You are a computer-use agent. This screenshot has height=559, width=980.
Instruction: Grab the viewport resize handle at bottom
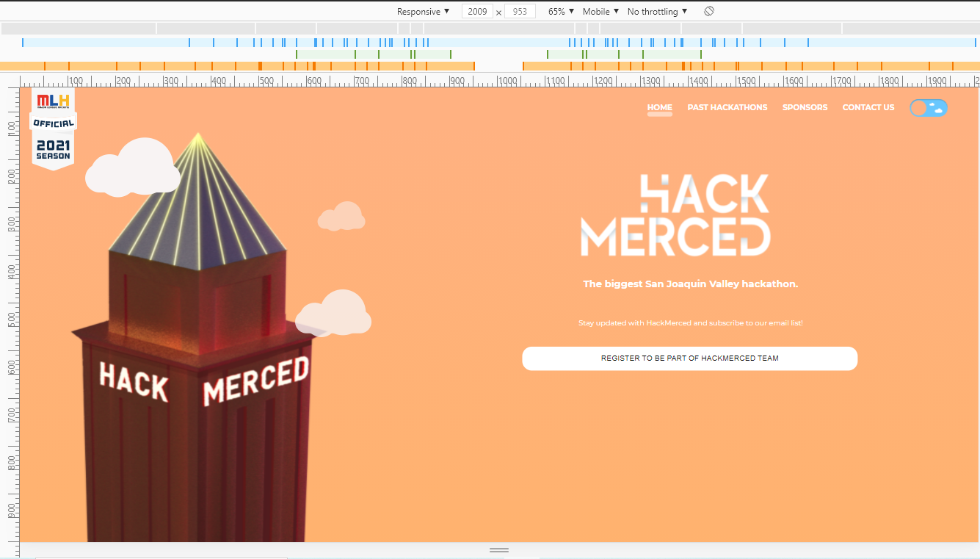click(499, 549)
